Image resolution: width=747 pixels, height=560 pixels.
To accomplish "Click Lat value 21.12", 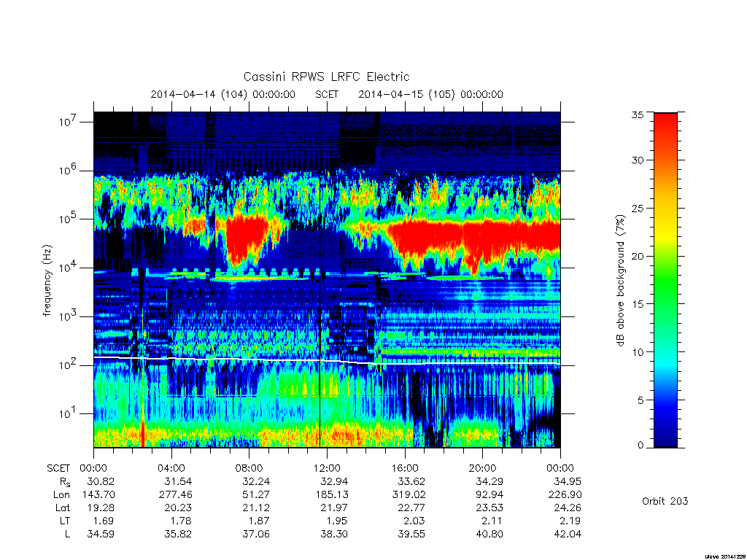I will (x=256, y=507).
